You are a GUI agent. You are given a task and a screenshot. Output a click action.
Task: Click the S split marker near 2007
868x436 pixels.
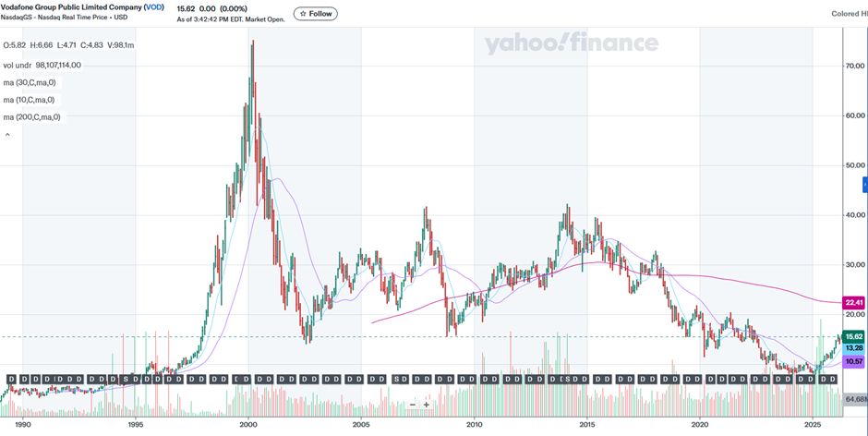[397, 380]
